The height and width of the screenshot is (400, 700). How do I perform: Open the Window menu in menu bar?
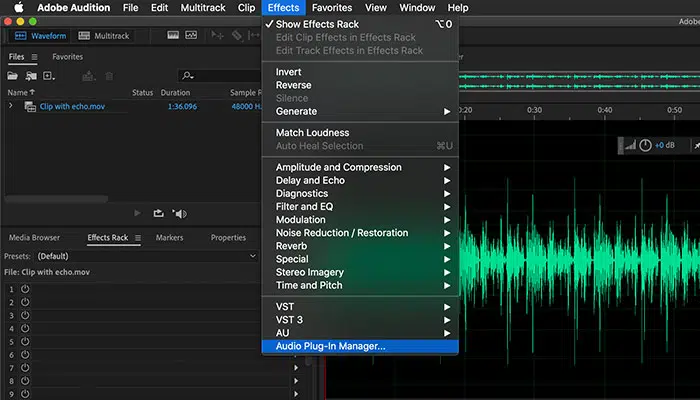417,8
